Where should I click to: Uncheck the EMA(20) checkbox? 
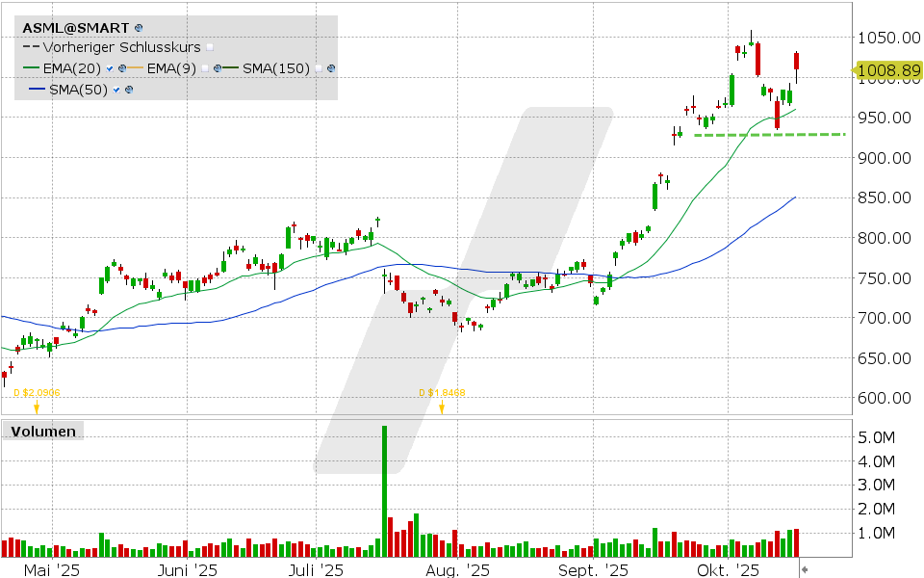click(111, 68)
